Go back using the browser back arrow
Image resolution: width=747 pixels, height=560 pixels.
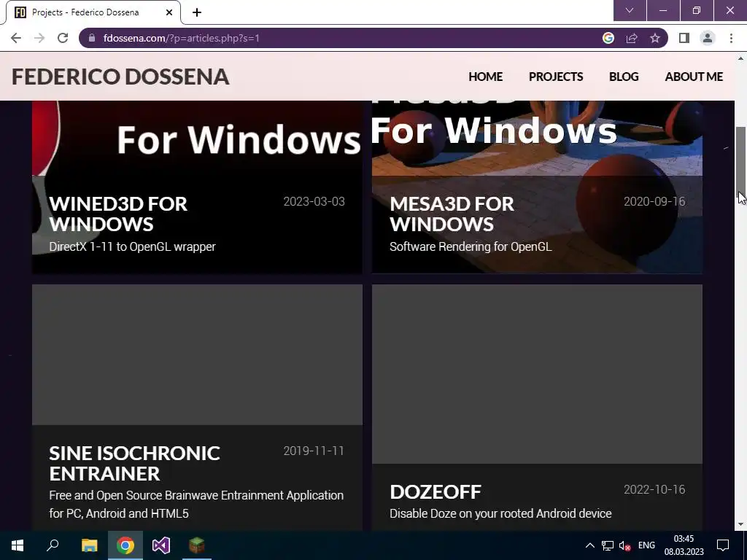pyautogui.click(x=16, y=38)
